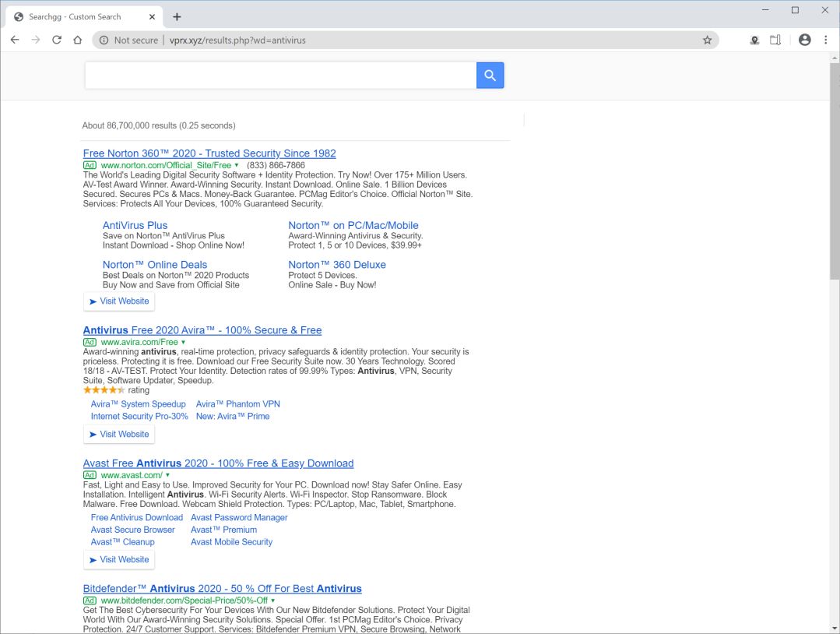
Task: Open a new browser tab
Action: click(177, 17)
